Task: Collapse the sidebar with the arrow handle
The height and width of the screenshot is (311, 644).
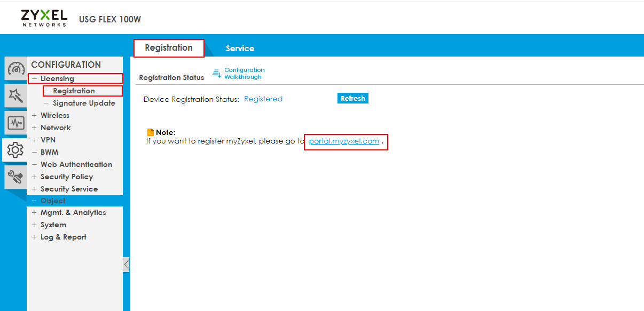Action: (x=126, y=264)
